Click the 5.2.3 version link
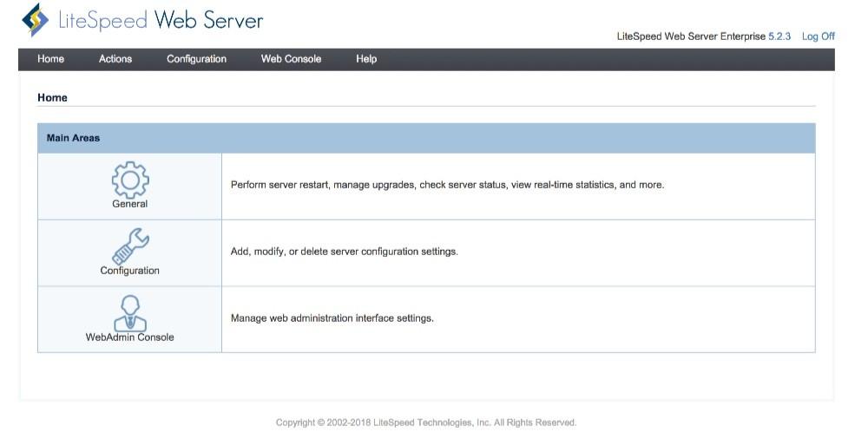The image size is (868, 445). click(779, 36)
